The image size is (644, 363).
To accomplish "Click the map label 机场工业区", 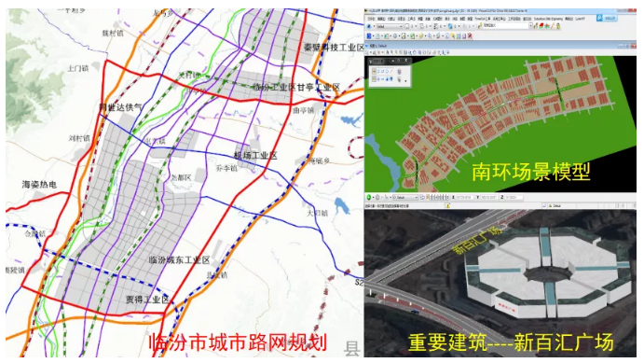I will (255, 156).
